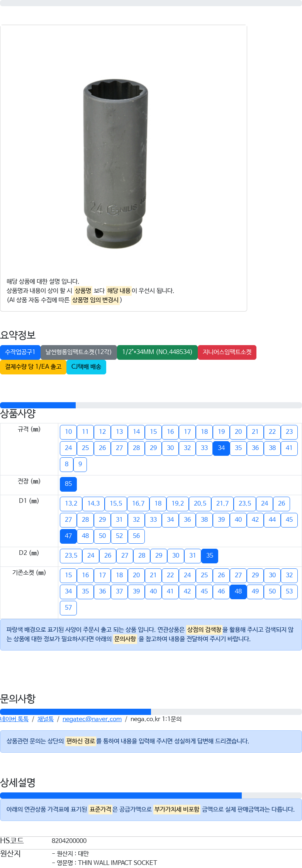Click the 수작업공구1 blue tag
The image size is (302, 868).
coord(20,352)
